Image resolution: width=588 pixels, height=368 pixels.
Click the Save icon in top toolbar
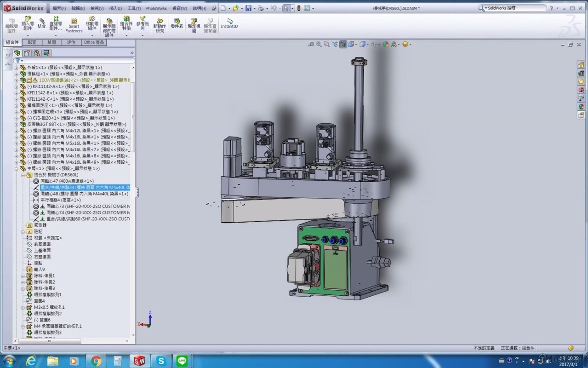(x=248, y=8)
